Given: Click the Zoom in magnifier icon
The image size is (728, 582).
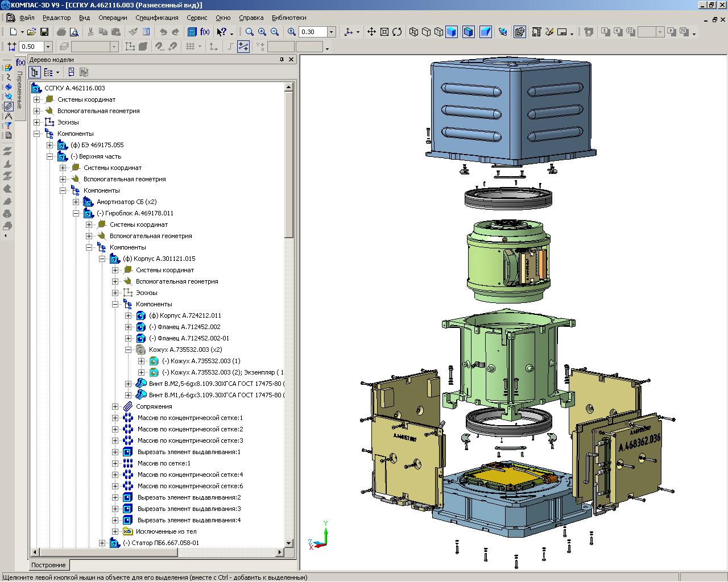Looking at the screenshot, I should pyautogui.click(x=262, y=32).
